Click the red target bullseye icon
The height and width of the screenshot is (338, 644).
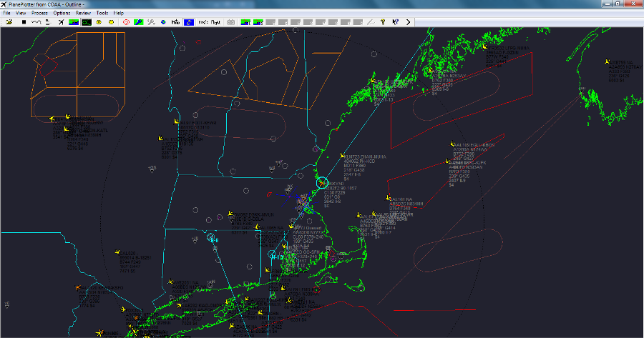tap(125, 22)
